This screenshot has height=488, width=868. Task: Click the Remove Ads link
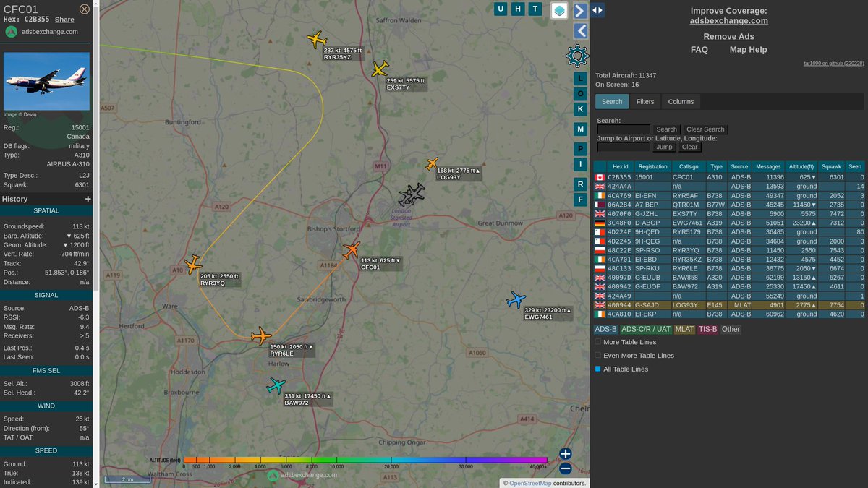coord(728,36)
